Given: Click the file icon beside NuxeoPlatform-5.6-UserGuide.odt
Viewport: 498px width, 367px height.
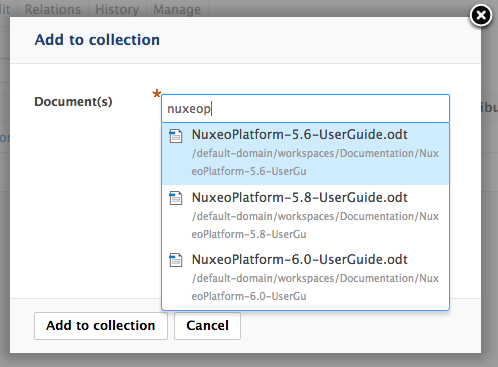Looking at the screenshot, I should [x=176, y=136].
